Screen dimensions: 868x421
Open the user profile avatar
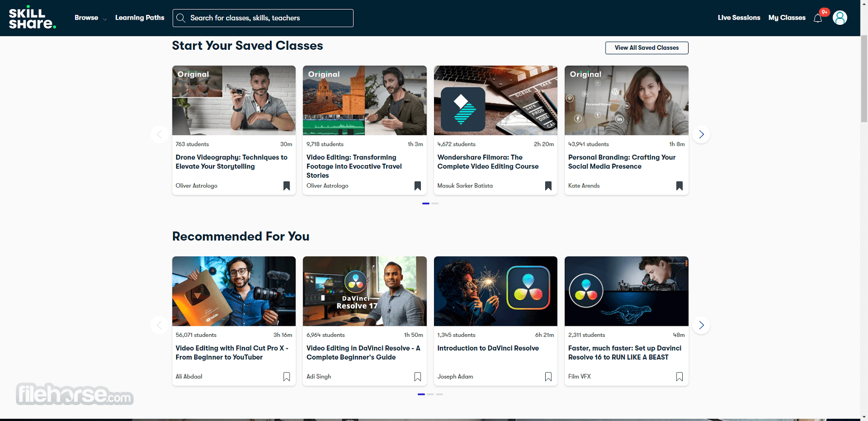[x=840, y=17]
